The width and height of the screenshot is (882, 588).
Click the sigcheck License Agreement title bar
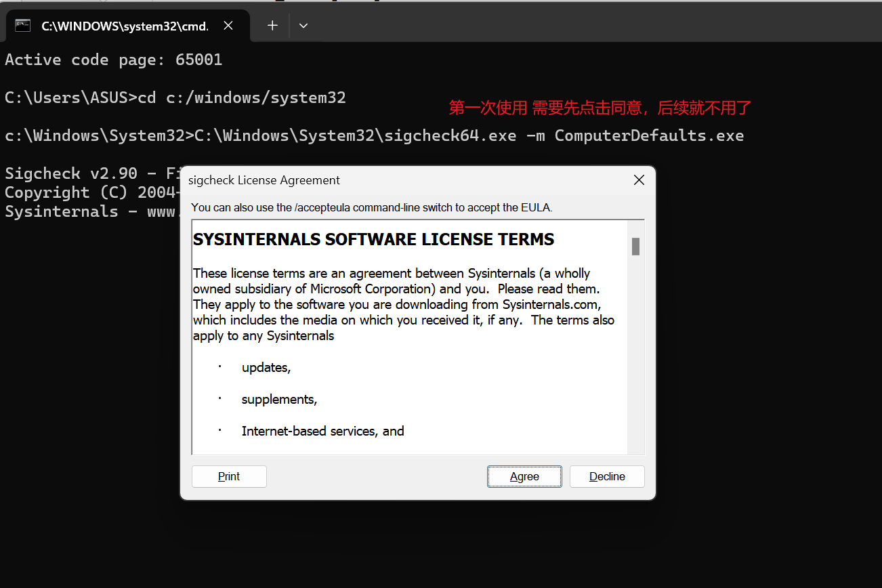point(406,180)
